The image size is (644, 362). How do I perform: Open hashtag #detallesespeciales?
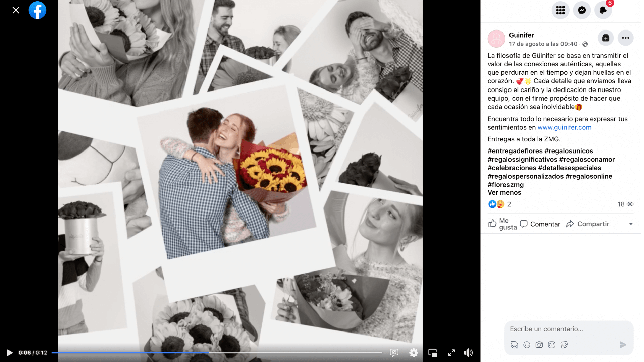pyautogui.click(x=570, y=168)
